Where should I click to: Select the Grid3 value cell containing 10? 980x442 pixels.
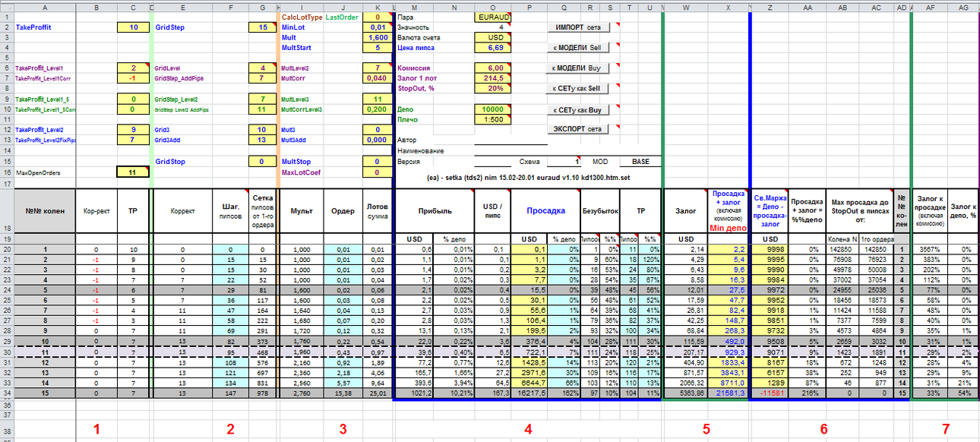pos(263,130)
